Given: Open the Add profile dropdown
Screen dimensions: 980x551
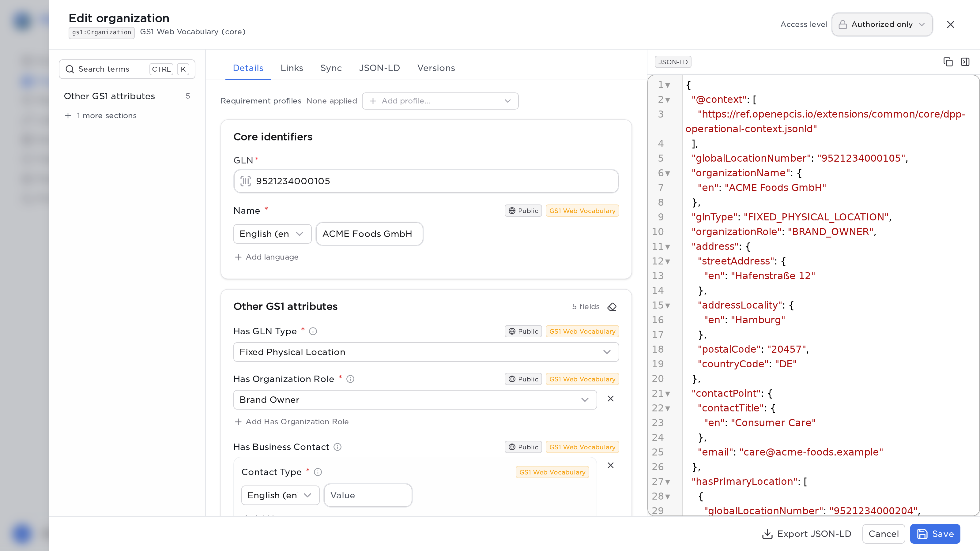Looking at the screenshot, I should click(440, 101).
